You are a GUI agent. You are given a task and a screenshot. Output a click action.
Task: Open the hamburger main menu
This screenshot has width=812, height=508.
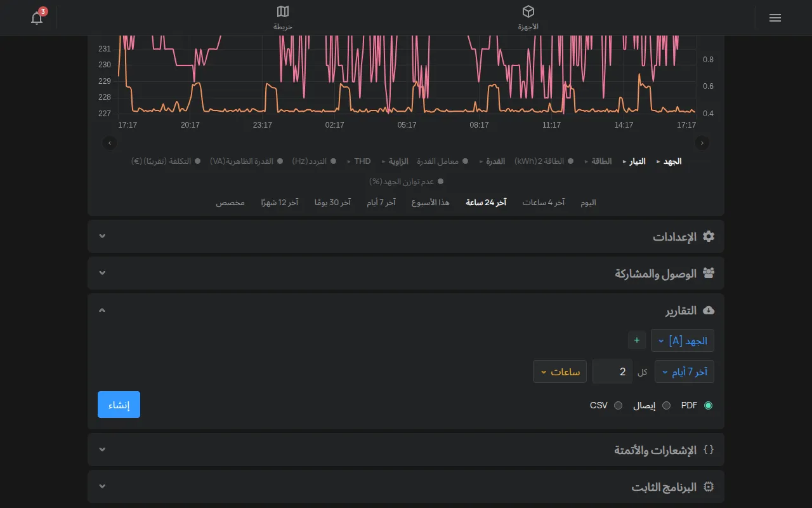click(x=775, y=18)
